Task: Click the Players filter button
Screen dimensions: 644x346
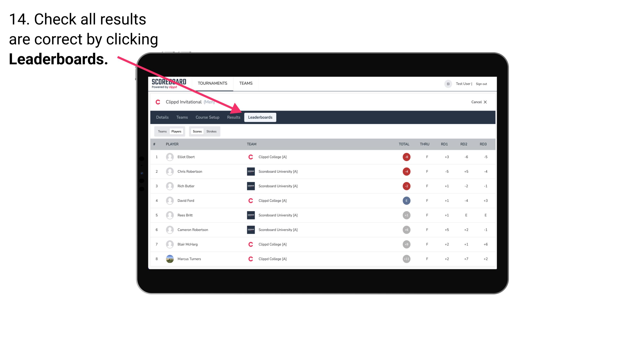Action: (x=176, y=131)
